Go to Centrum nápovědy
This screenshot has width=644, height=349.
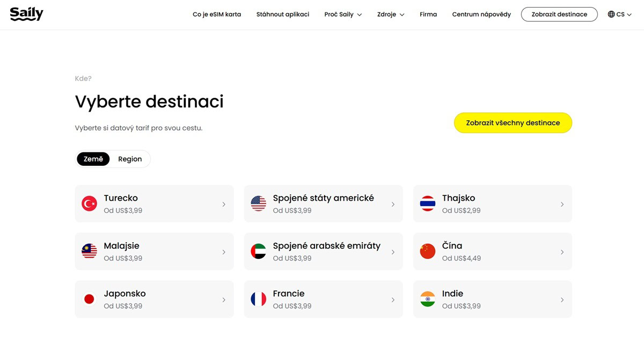coord(481,14)
